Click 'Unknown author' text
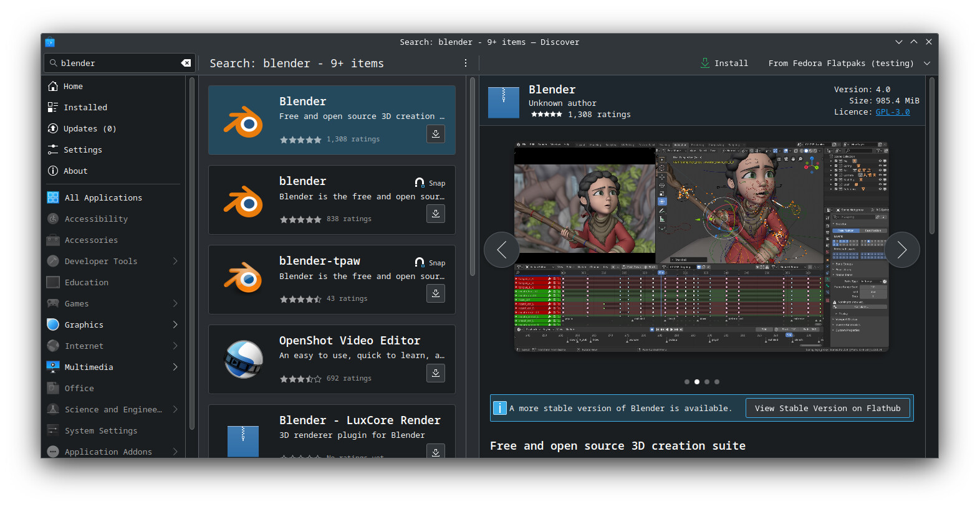Viewport: 980px width, 507px height. (562, 103)
